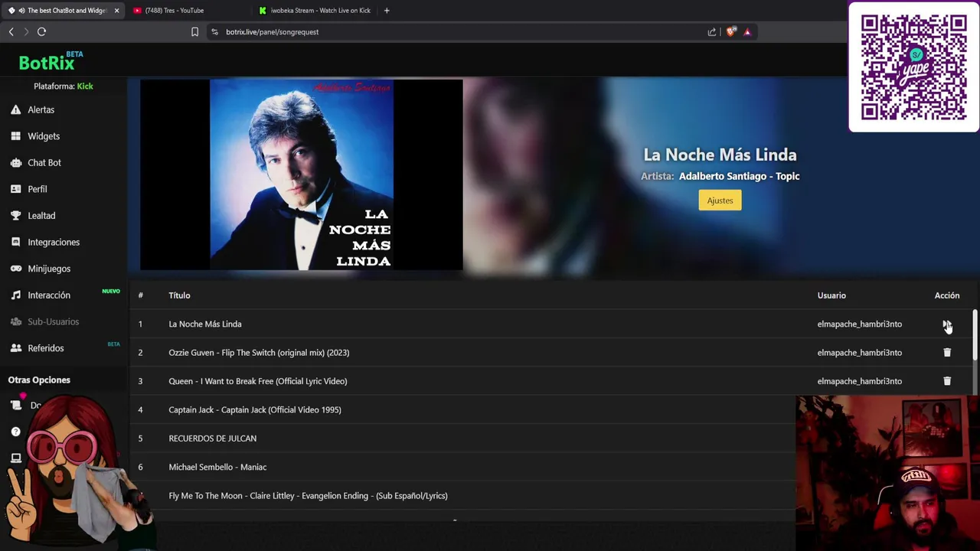Click the BotRix BETA logo
This screenshot has width=980, height=551.
pos(51,61)
